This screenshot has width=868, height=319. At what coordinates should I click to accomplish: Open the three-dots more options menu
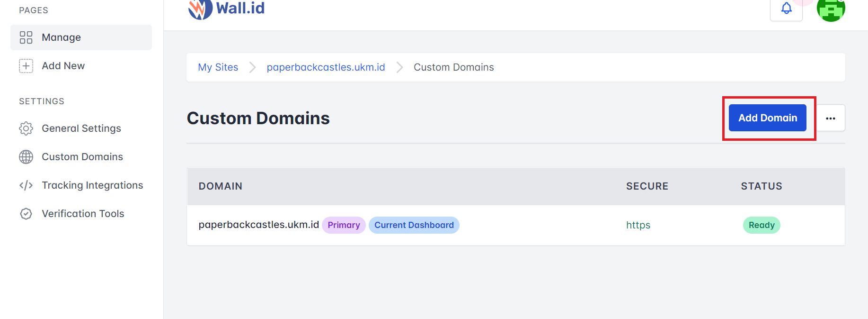tap(831, 118)
